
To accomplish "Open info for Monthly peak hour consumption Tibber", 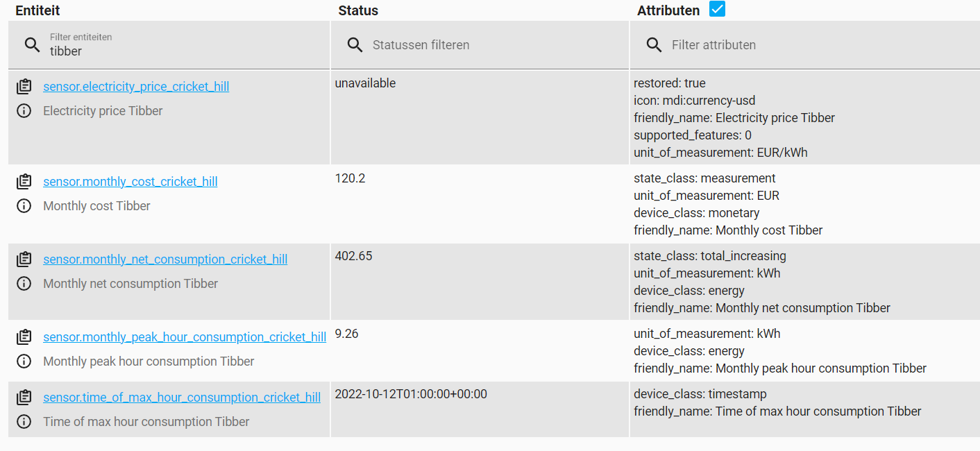I will [24, 361].
